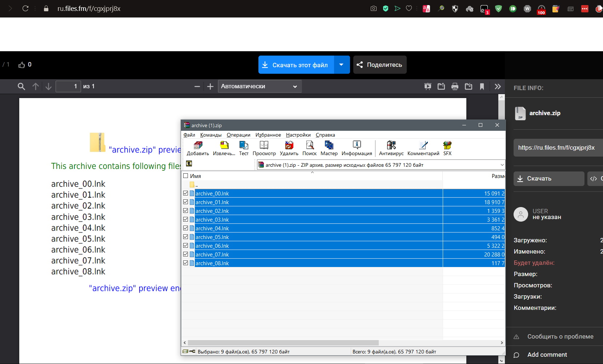Click the WinRAR horizontal scrollbar thumb
Screen dimensions: 603x364
pyautogui.click(x=283, y=343)
